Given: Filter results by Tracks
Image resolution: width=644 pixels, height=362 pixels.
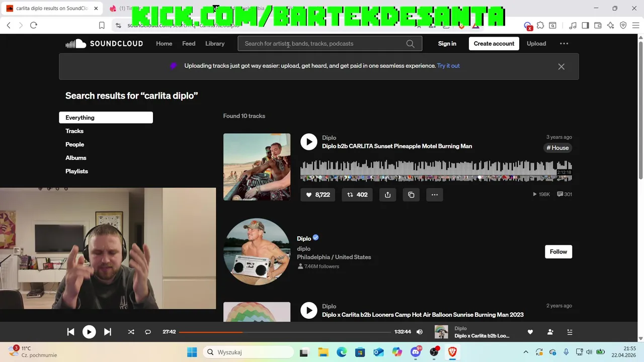Looking at the screenshot, I should 74,131.
